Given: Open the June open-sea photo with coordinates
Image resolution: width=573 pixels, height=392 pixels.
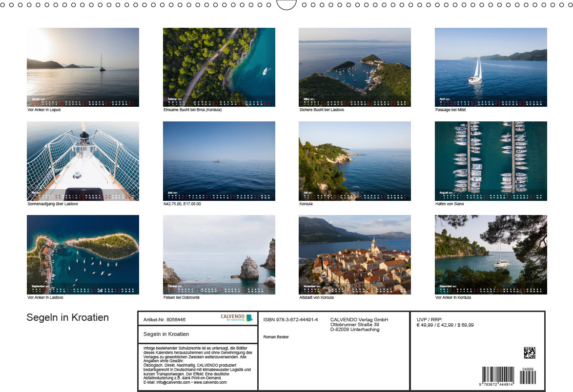Looking at the screenshot, I should click(219, 161).
